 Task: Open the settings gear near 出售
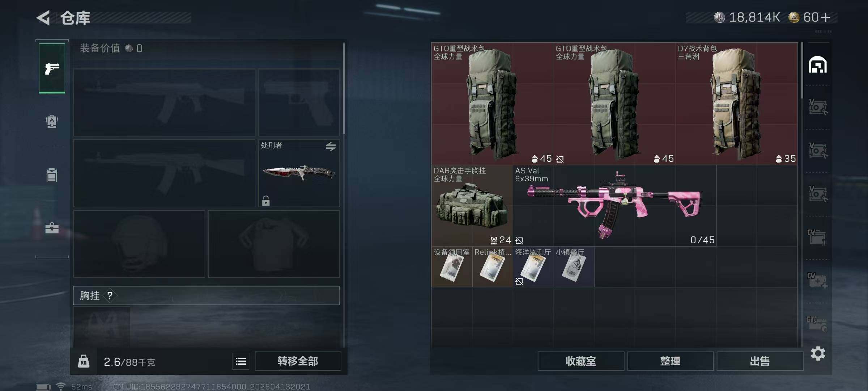click(818, 353)
